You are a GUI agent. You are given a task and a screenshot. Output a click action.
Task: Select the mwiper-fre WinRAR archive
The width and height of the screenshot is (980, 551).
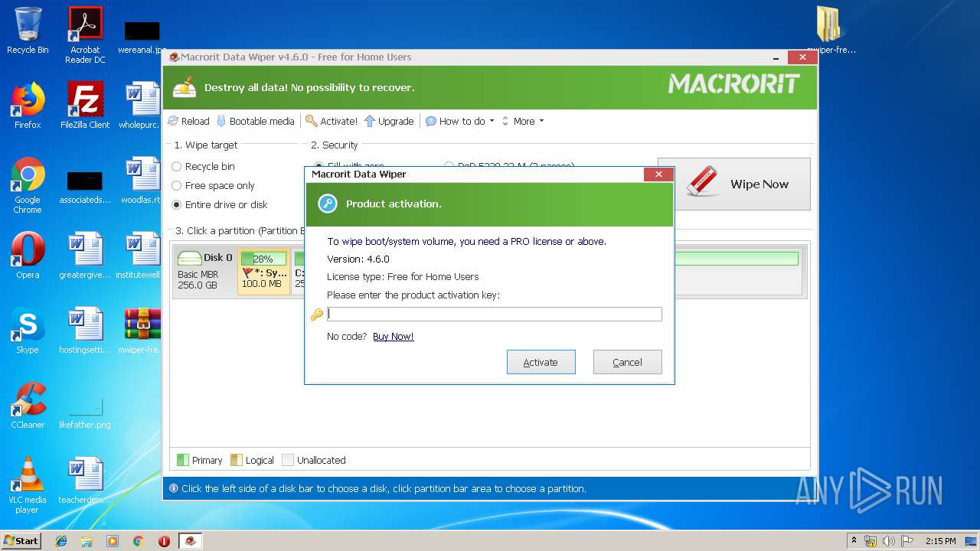point(142,331)
